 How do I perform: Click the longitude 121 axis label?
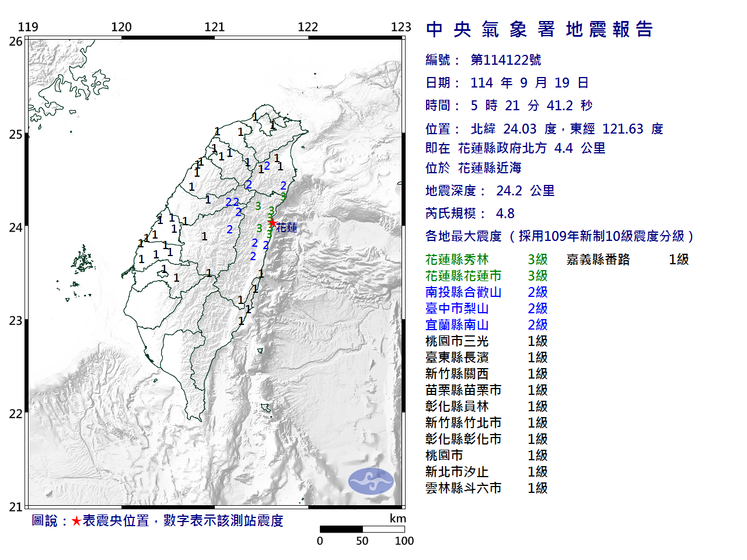(214, 27)
